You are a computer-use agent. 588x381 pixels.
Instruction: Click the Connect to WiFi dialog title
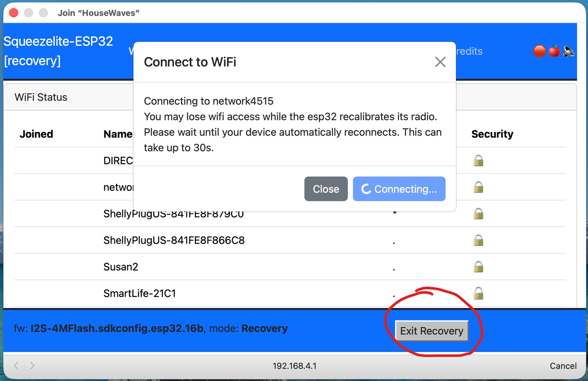190,62
